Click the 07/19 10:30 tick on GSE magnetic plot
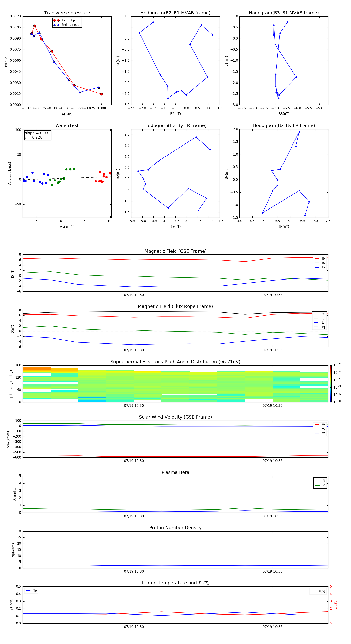This screenshot has width=351, height=644. (x=134, y=295)
